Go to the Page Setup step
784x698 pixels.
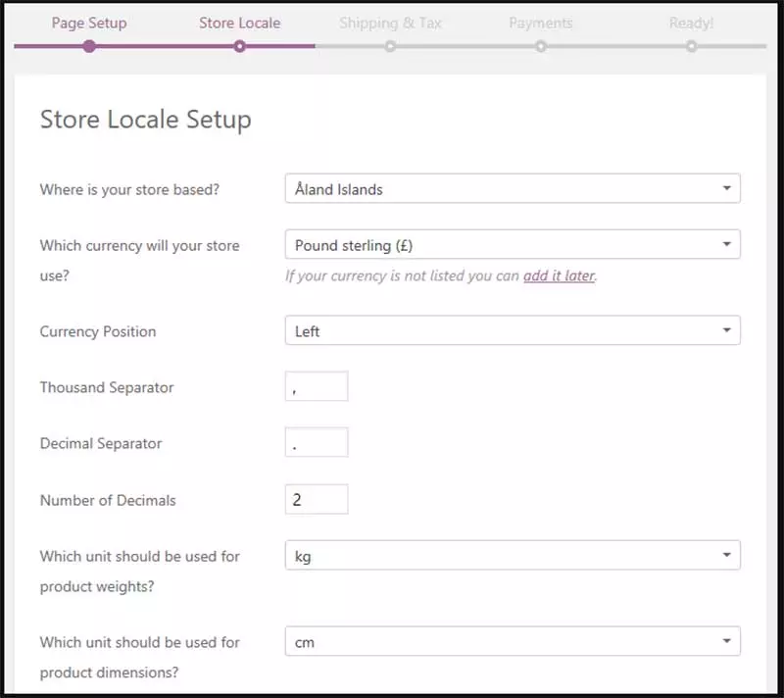(x=89, y=23)
